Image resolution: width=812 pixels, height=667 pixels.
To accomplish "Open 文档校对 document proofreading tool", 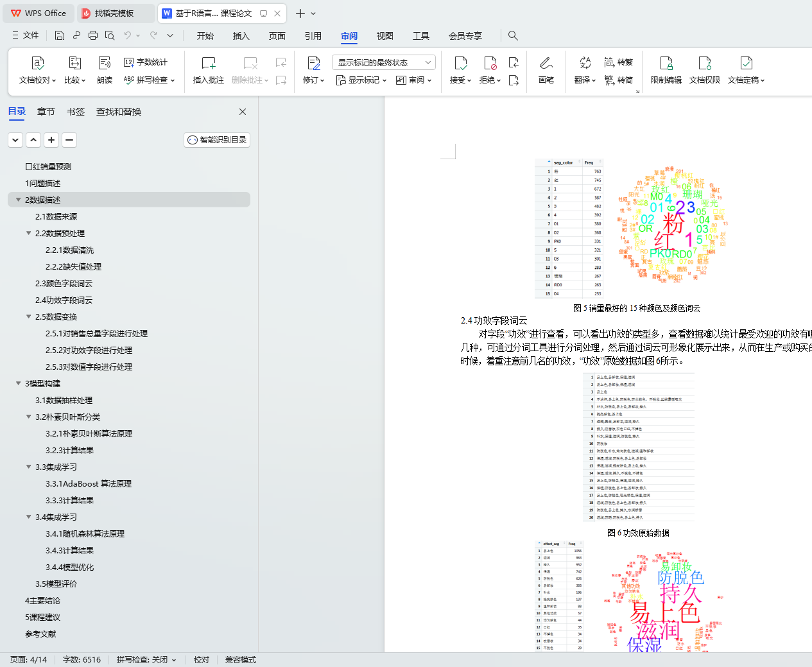I will point(37,71).
